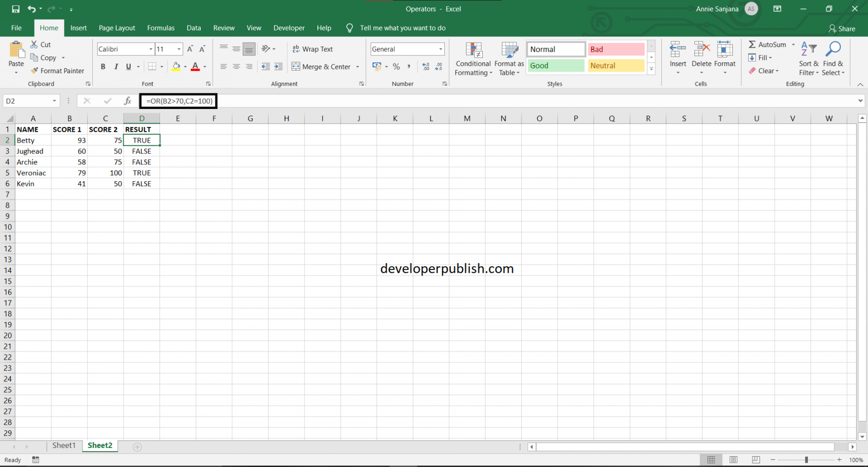The height and width of the screenshot is (467, 868).
Task: Add a new sheet with plus button
Action: (138, 447)
